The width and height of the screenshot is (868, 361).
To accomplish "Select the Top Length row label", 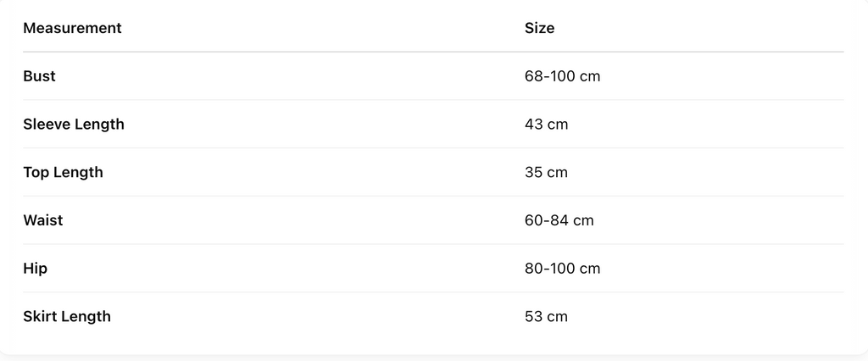I will click(x=63, y=173).
